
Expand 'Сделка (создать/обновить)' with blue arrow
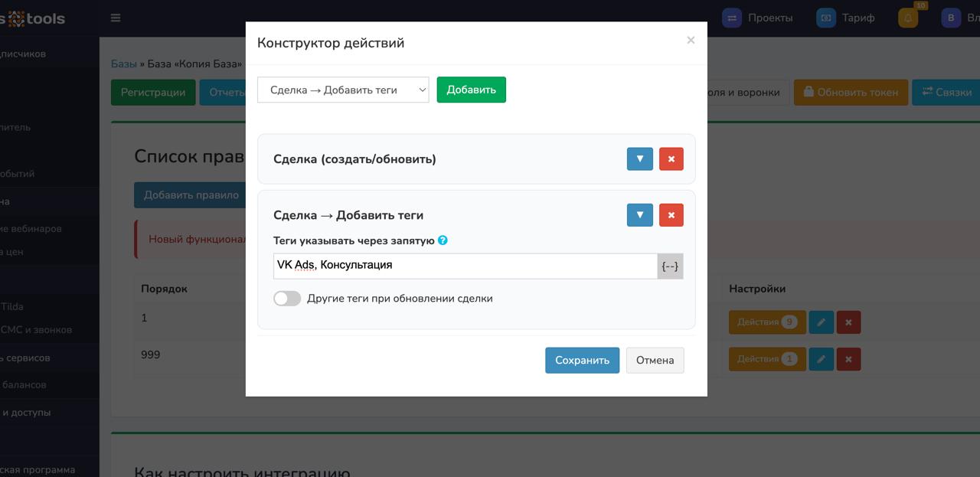[639, 159]
